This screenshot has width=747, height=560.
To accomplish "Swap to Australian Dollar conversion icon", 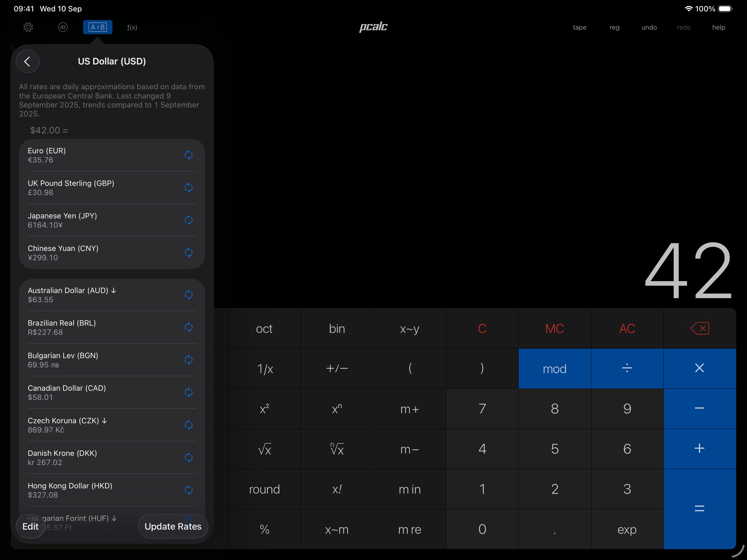I will click(189, 295).
